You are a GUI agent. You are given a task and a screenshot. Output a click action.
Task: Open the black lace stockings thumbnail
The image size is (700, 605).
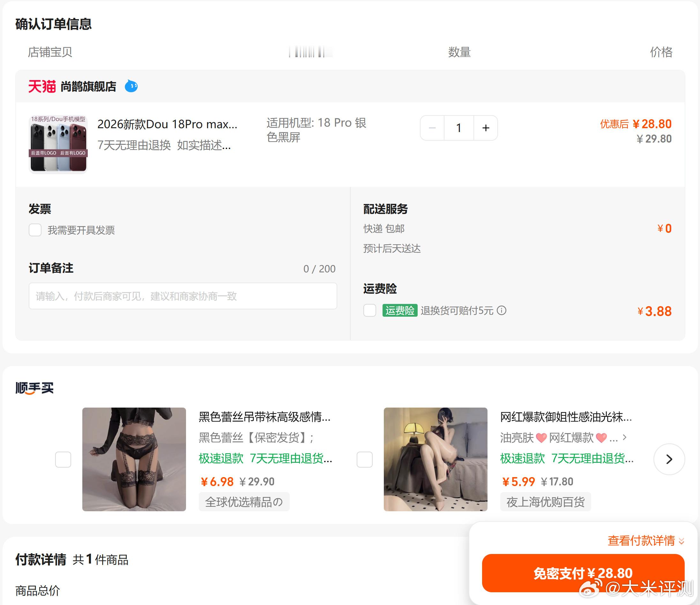pos(134,459)
